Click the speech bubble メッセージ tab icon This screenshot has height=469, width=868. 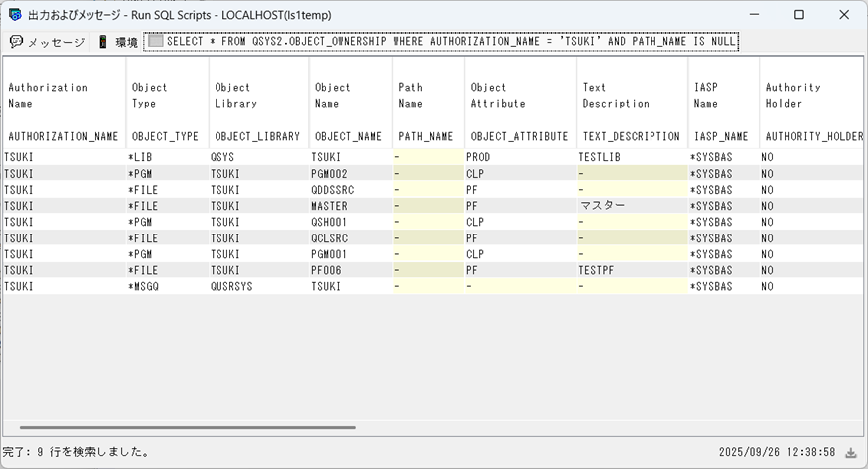coord(16,42)
